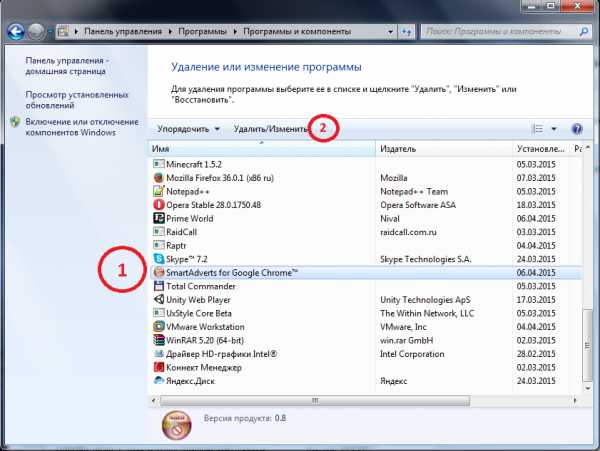Select the Mozilla Firefox 36.0.1 row
The height and width of the screenshot is (451, 600).
(x=365, y=178)
